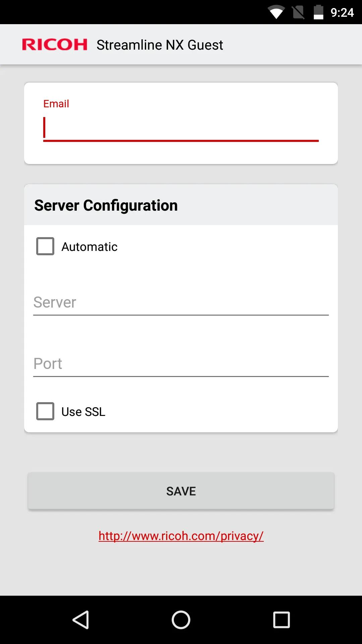The width and height of the screenshot is (362, 644).
Task: Tap the Android back navigation button
Action: [81, 620]
